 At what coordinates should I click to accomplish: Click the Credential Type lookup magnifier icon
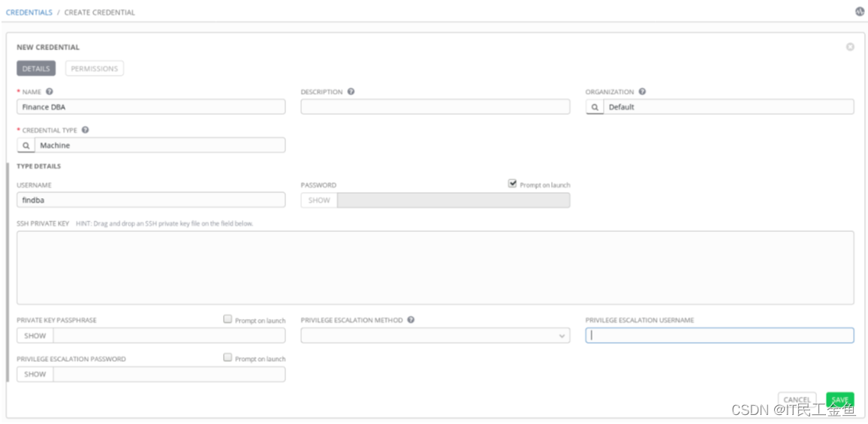click(26, 145)
